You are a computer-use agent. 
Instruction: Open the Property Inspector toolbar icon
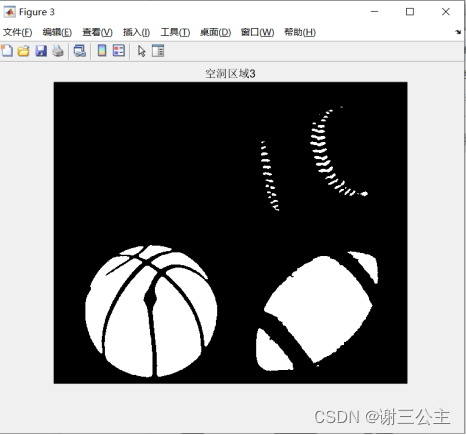158,51
